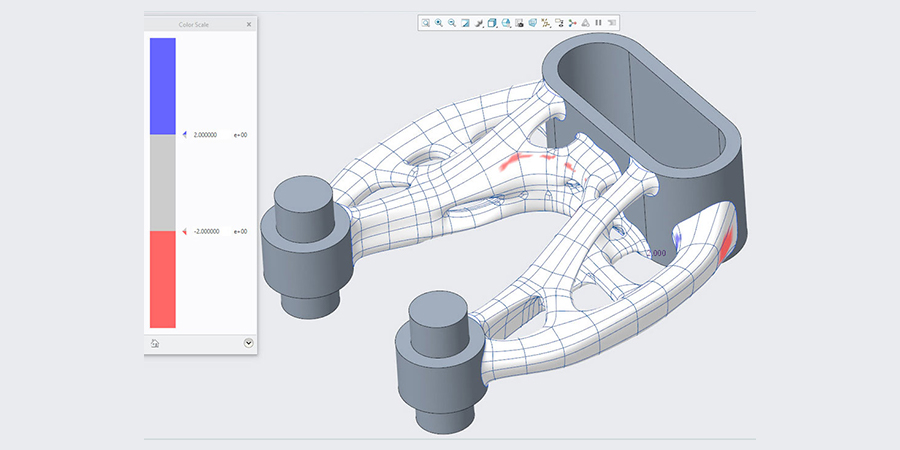
Task: Click the red marker at -2.000000
Action: click(x=184, y=232)
